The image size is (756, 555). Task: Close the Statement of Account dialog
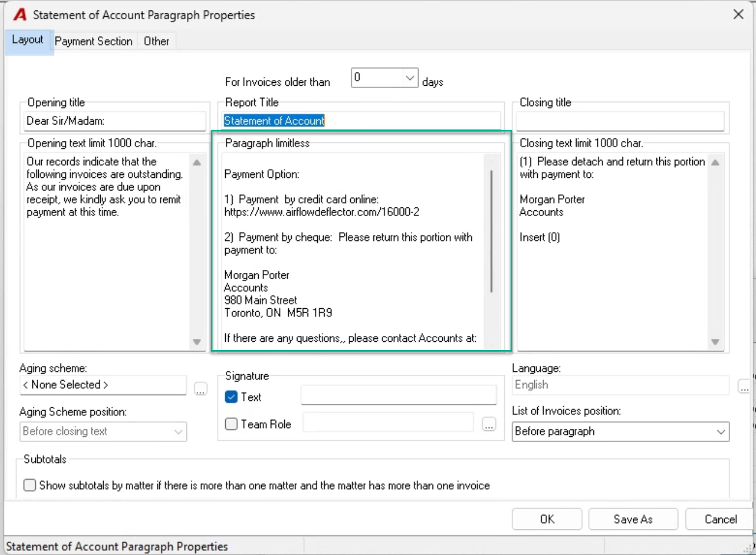pos(738,14)
